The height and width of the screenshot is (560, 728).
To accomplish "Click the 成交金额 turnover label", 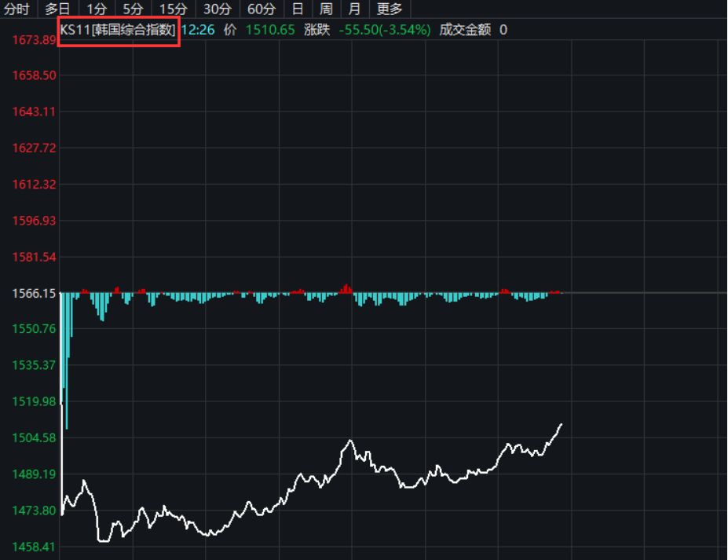I will tap(466, 30).
